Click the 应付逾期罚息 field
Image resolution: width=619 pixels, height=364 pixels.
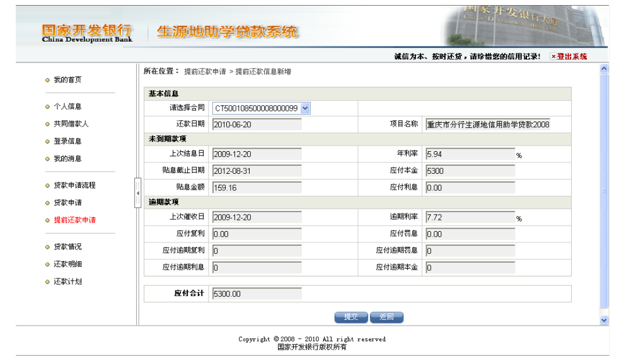(470, 251)
